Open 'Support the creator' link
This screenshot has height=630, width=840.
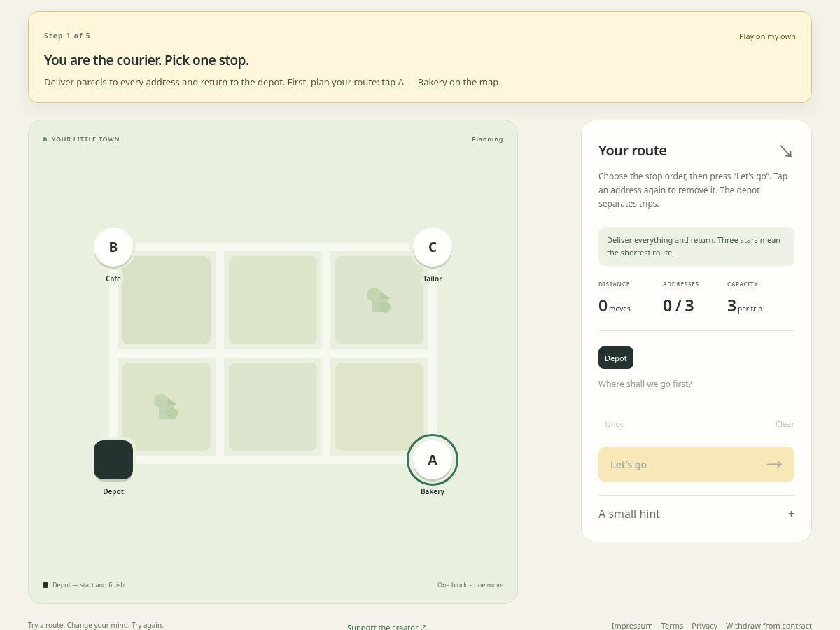387,626
